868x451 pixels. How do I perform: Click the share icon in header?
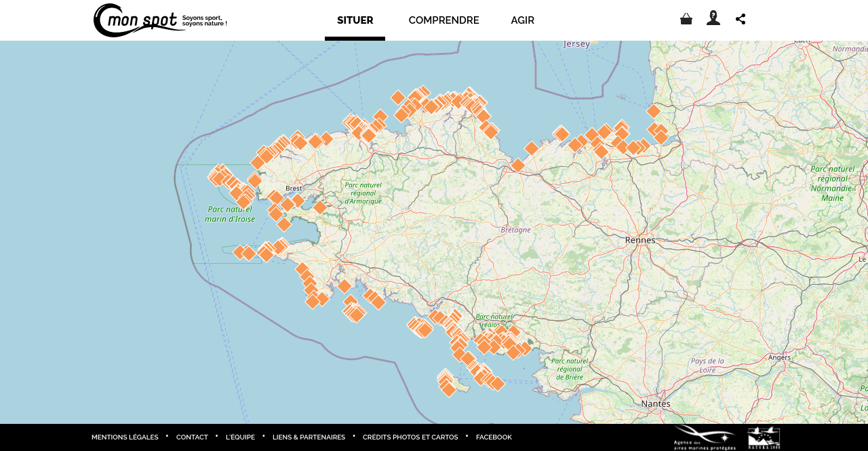(741, 19)
